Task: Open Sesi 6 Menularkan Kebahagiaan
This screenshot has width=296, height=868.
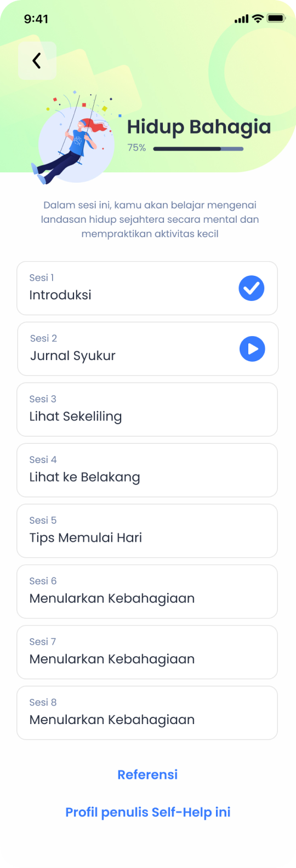Action: (x=147, y=592)
